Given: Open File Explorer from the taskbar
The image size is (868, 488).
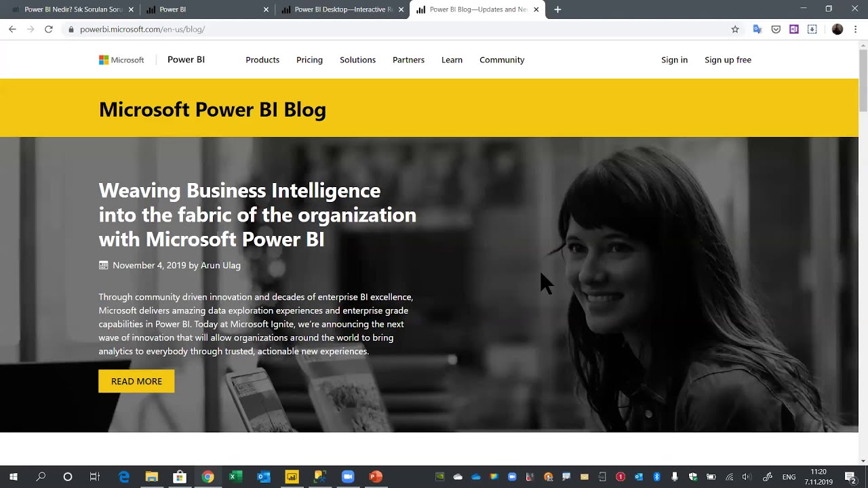Looking at the screenshot, I should tap(152, 477).
